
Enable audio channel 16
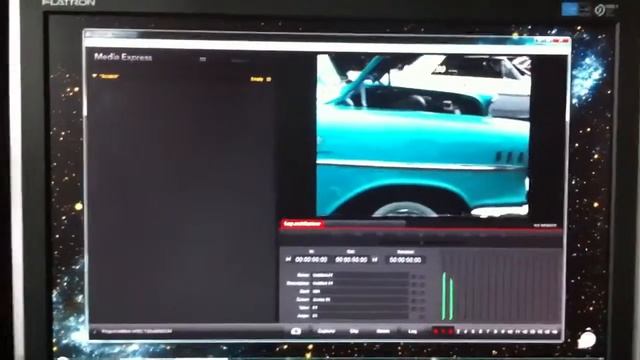pos(555,332)
